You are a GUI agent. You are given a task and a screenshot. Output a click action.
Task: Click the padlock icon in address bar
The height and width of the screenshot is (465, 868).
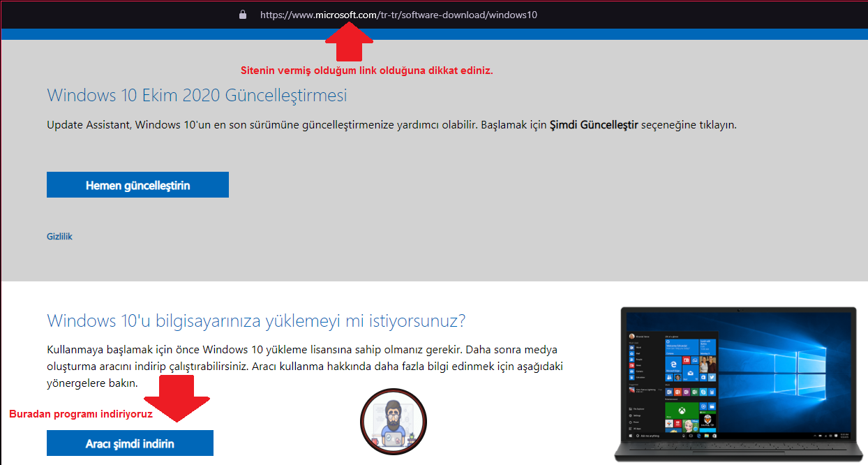pos(243,14)
